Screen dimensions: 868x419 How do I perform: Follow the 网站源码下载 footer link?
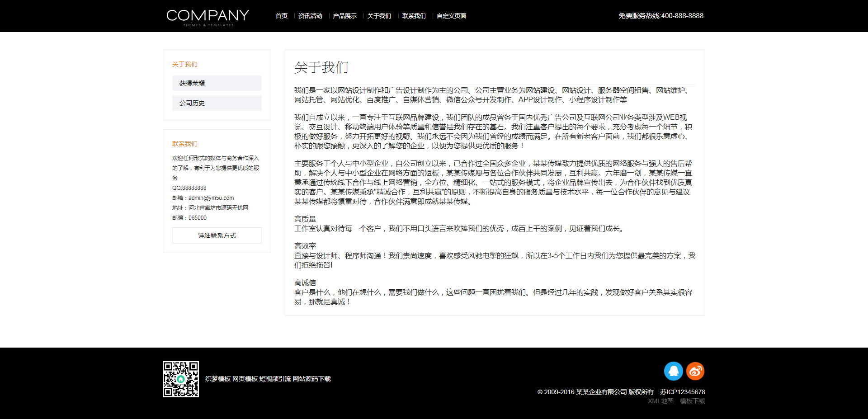click(311, 379)
